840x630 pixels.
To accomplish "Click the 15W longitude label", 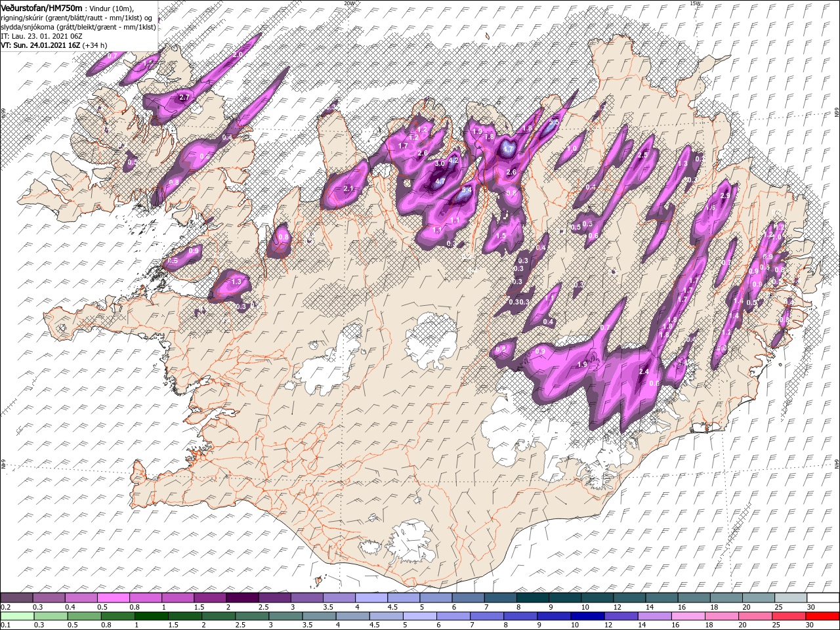I will coord(696,3).
